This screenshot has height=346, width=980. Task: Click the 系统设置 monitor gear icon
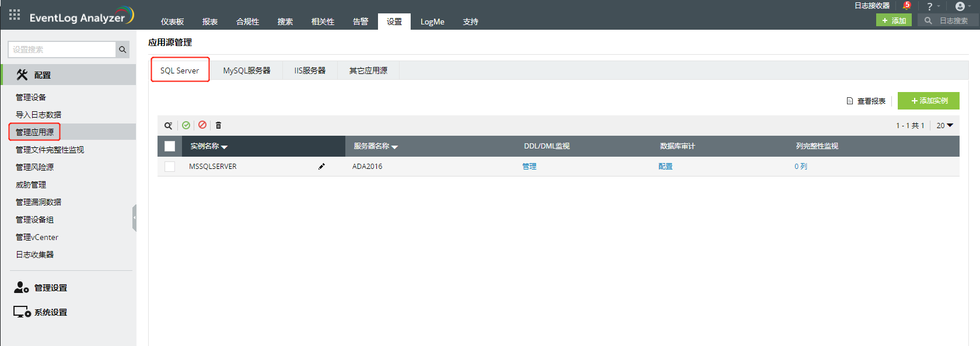pyautogui.click(x=22, y=312)
